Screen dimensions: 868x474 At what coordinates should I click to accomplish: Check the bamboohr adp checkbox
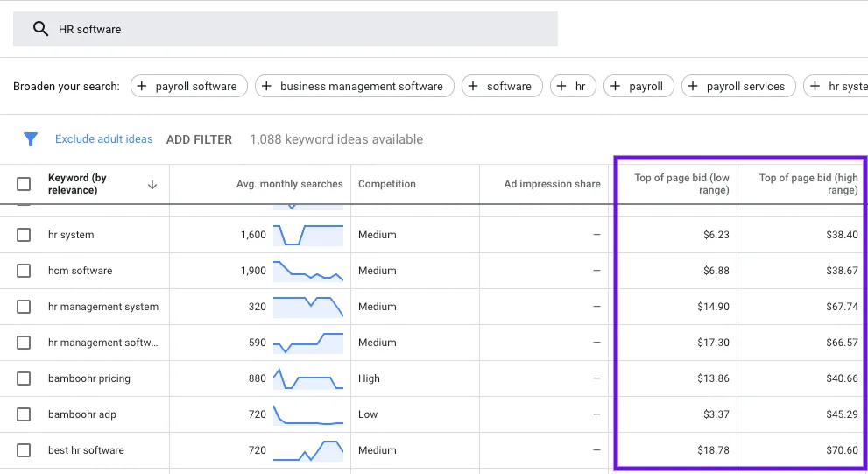(24, 414)
